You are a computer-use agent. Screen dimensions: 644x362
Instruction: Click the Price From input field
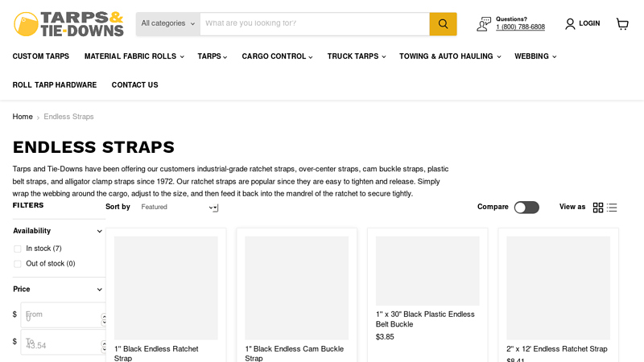(61, 315)
